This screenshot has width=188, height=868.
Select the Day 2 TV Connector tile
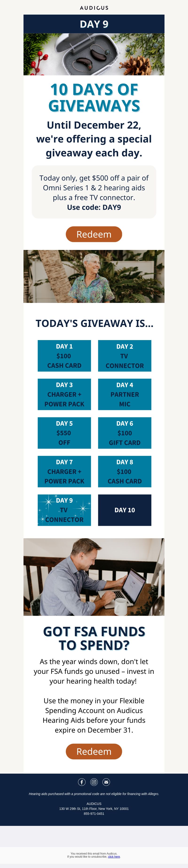125,356
